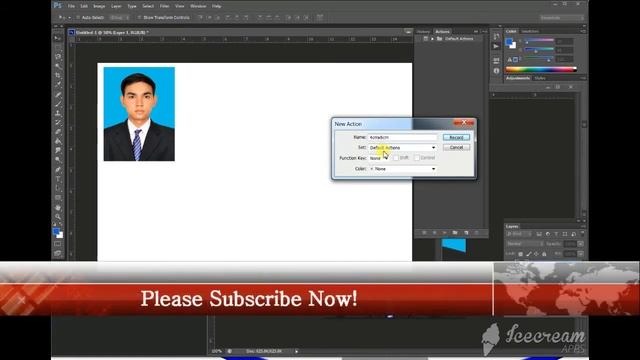Click the color spectrum ramp bar

click(x=541, y=70)
